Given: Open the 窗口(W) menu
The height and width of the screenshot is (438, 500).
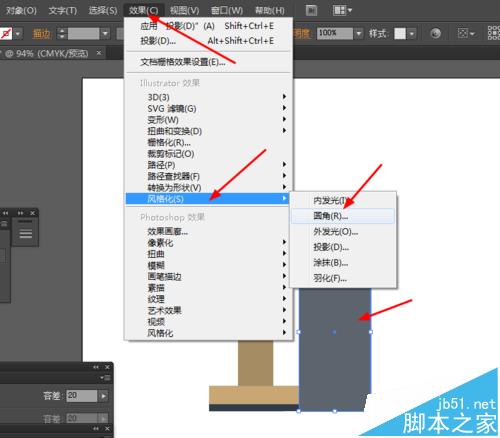Looking at the screenshot, I should click(x=227, y=11).
